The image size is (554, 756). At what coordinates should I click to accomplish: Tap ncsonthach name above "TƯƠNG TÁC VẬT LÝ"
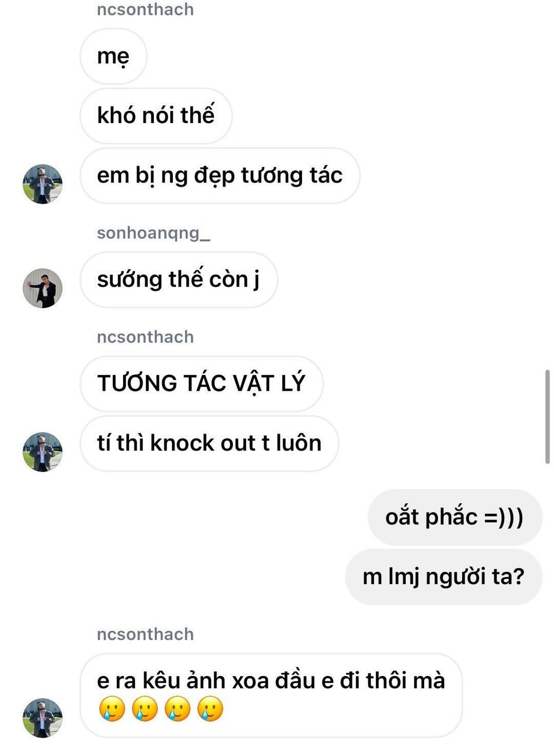pyautogui.click(x=145, y=337)
